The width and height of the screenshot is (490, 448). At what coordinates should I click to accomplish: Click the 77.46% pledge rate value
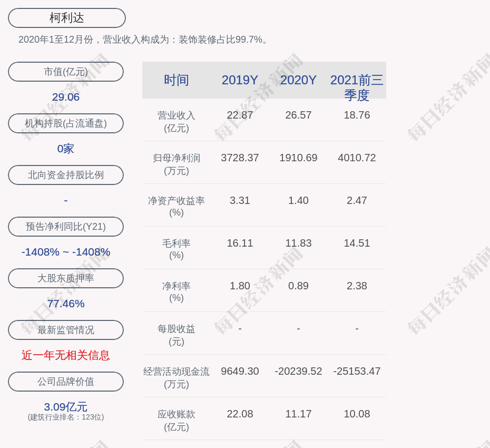[66, 304]
